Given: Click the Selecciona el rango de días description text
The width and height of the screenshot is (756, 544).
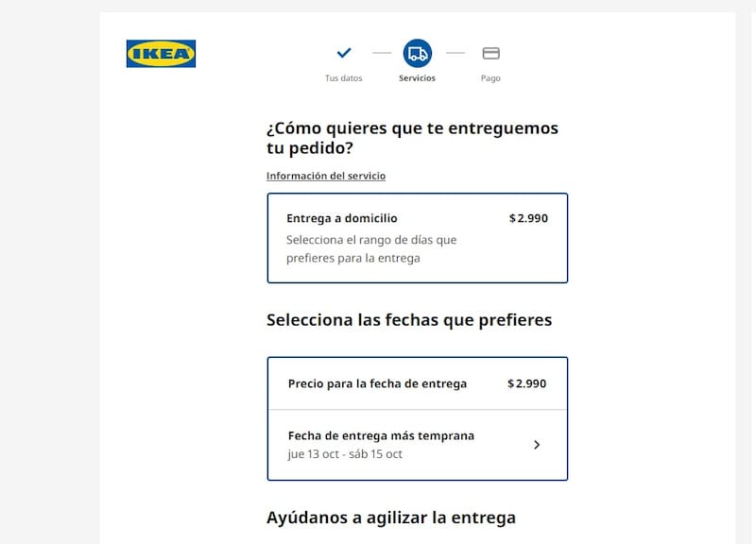Looking at the screenshot, I should point(371,248).
